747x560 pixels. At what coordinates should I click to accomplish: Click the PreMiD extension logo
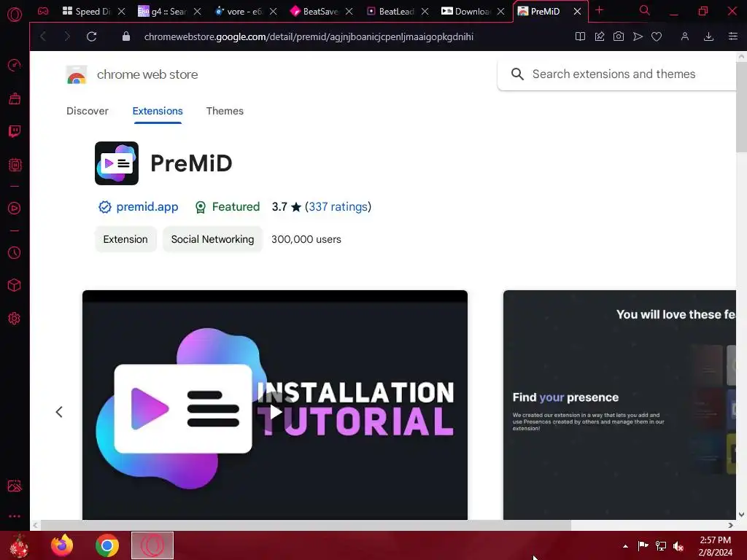tap(117, 163)
